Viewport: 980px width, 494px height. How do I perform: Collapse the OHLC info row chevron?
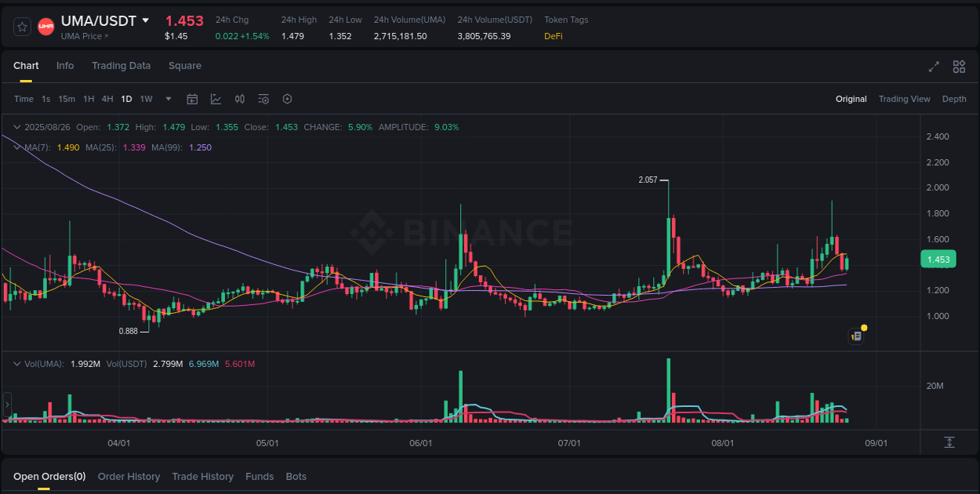(x=16, y=125)
